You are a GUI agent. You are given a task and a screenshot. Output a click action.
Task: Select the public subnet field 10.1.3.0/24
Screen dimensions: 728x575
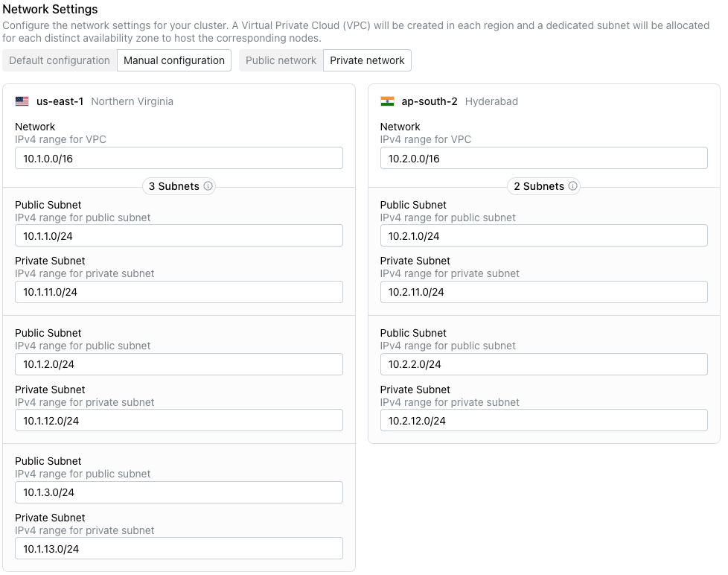tap(179, 492)
